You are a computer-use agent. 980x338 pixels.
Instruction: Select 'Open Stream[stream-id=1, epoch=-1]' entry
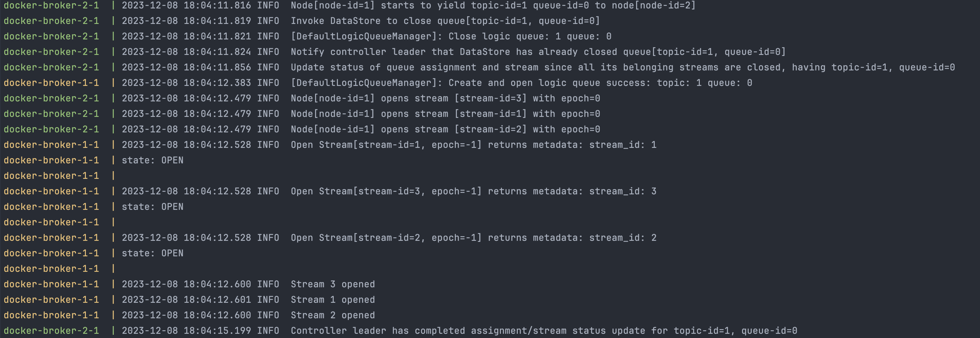pos(474,145)
